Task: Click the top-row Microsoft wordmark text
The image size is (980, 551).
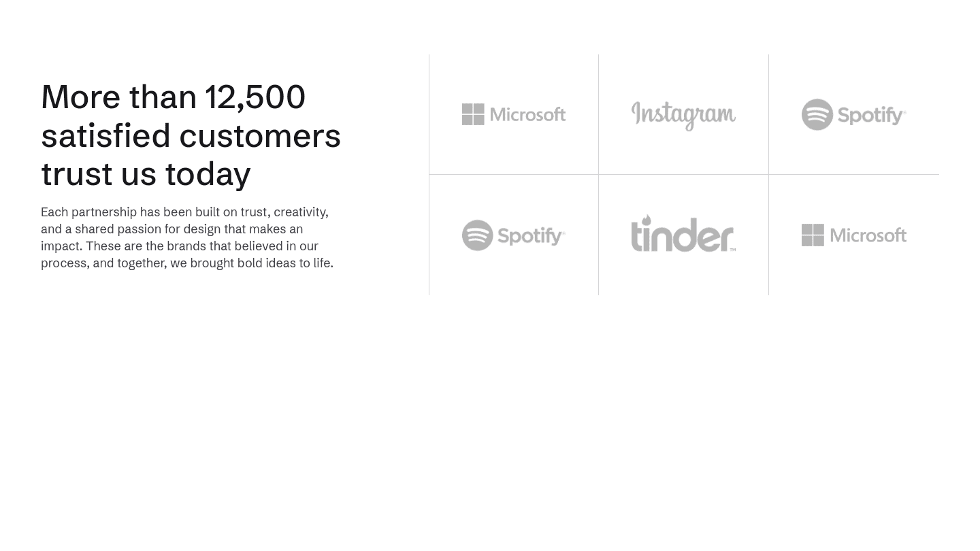Action: coord(527,114)
